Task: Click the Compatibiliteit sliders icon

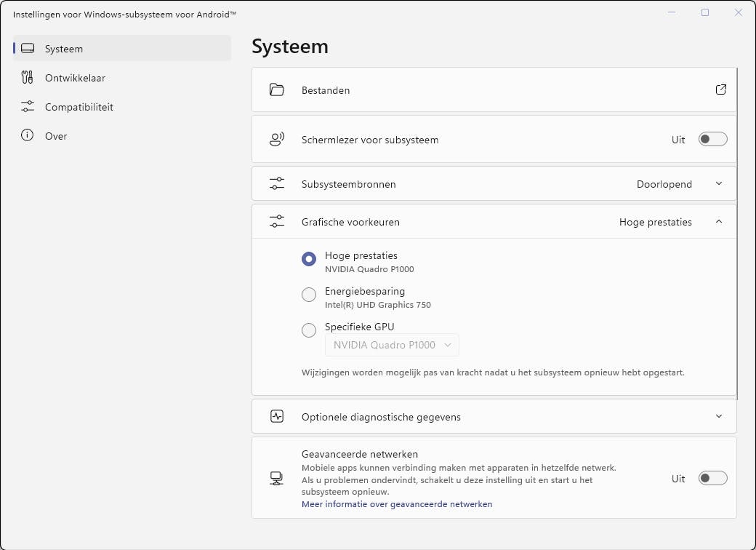Action: coord(28,107)
